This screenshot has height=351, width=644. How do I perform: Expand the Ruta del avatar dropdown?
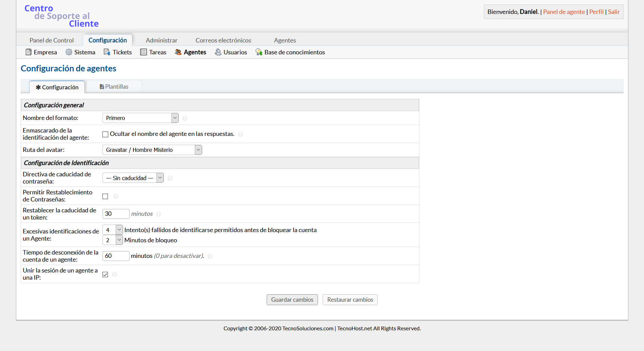point(152,150)
